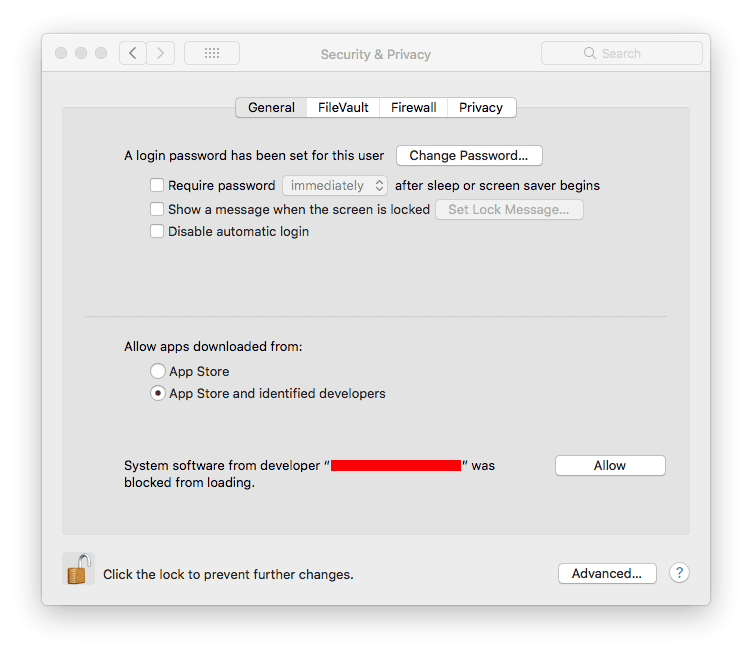
Task: Click the red close window button
Action: pos(61,53)
